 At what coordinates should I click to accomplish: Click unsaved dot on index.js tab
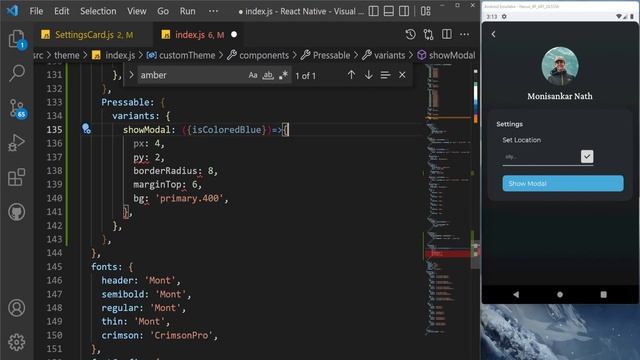tap(234, 34)
